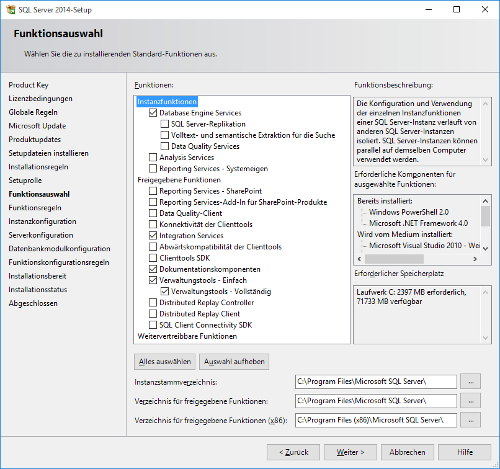This screenshot has width=500, height=469.
Task: Click the freigegebene Funktionen path field
Action: tap(376, 401)
